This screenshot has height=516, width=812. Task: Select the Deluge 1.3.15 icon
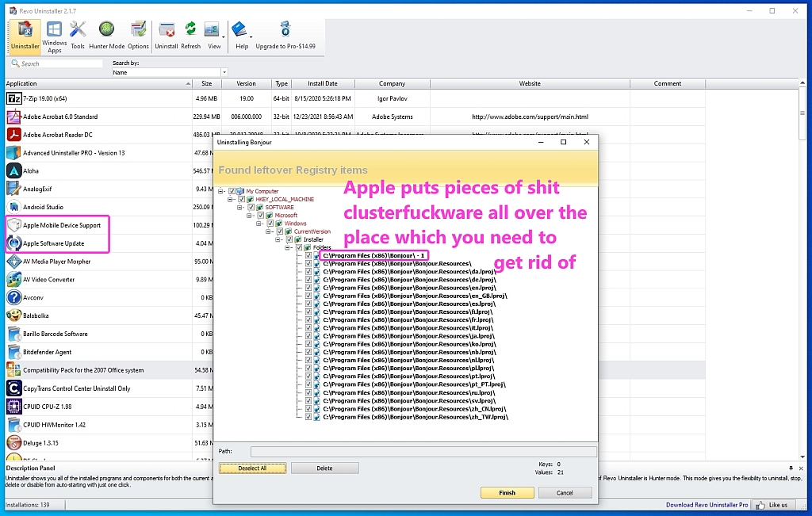tap(14, 443)
